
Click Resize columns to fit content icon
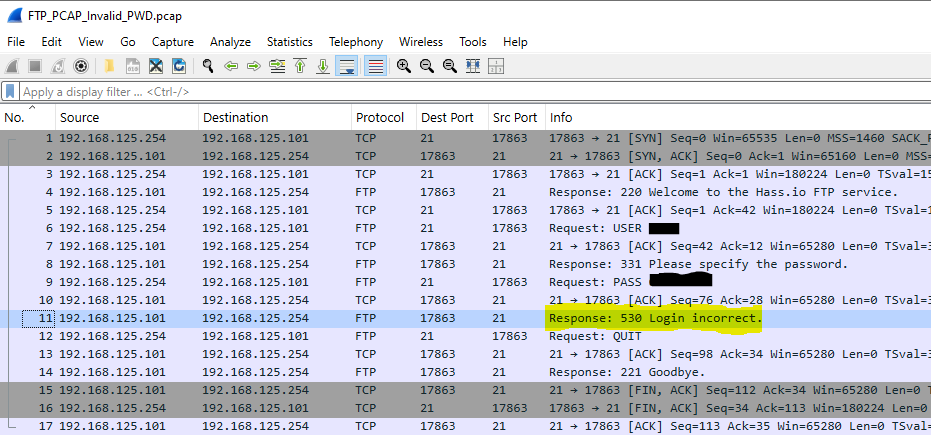coord(473,66)
